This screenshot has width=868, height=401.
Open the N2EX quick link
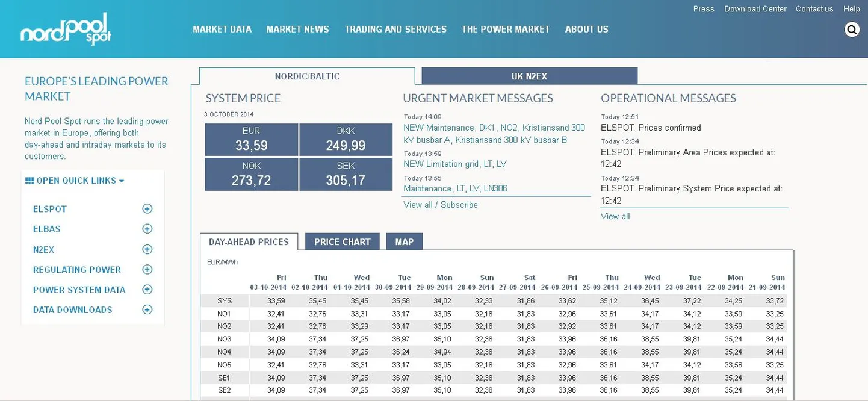tap(43, 249)
